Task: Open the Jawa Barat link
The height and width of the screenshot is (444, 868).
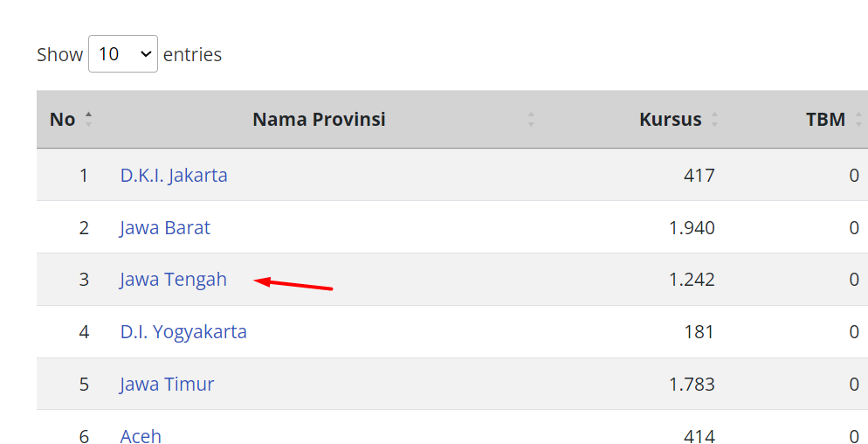Action: (x=165, y=227)
